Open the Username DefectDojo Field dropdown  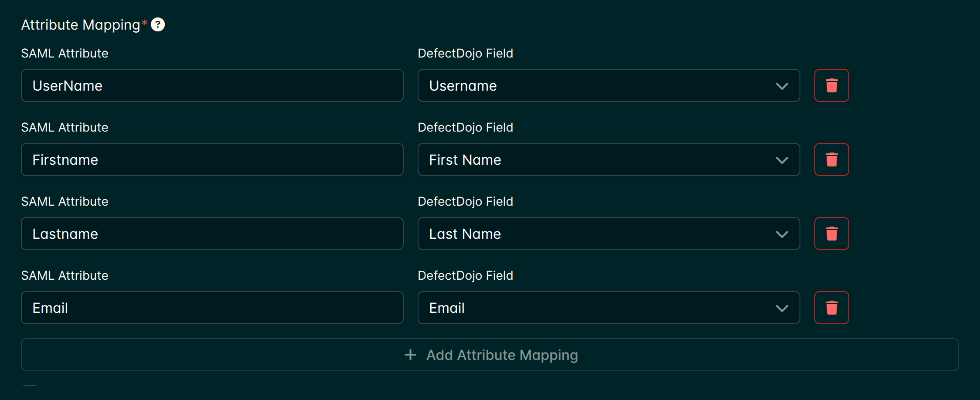tap(609, 85)
